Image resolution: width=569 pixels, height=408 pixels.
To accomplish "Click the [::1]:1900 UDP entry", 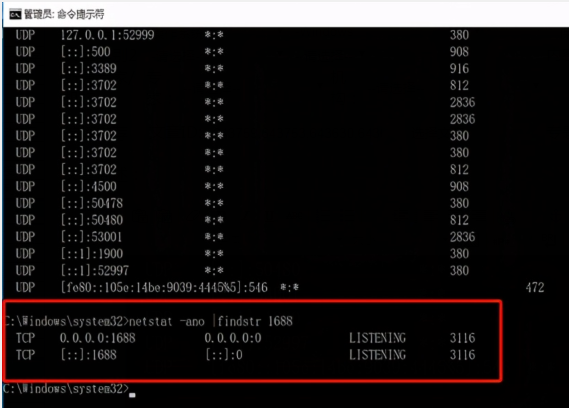I will pos(92,253).
